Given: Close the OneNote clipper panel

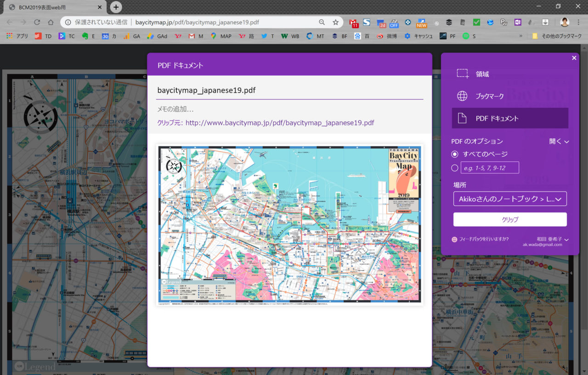Looking at the screenshot, I should [574, 58].
